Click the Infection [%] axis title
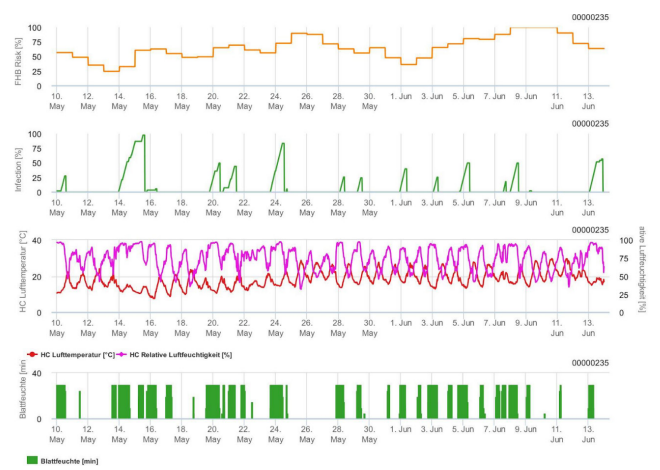The image size is (660, 470). pos(19,162)
